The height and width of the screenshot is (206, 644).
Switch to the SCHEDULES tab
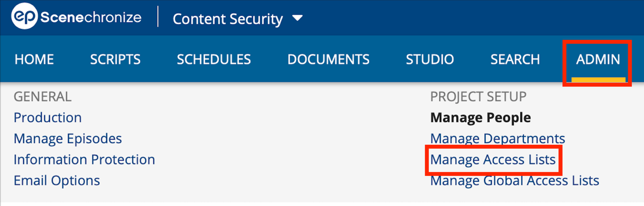click(x=214, y=60)
